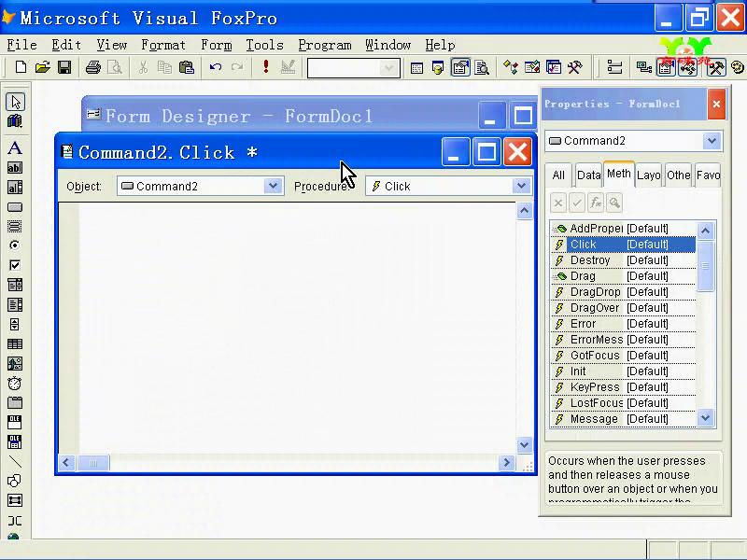Select the KeyPress event row
This screenshot has width=747, height=560.
coord(623,387)
